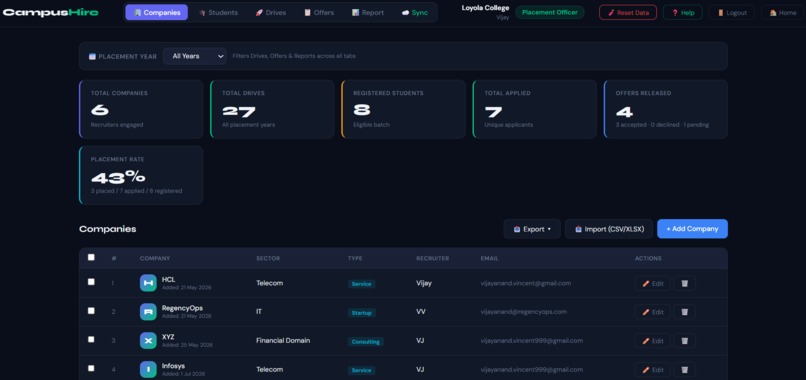Delete the Infosys company row

(684, 370)
